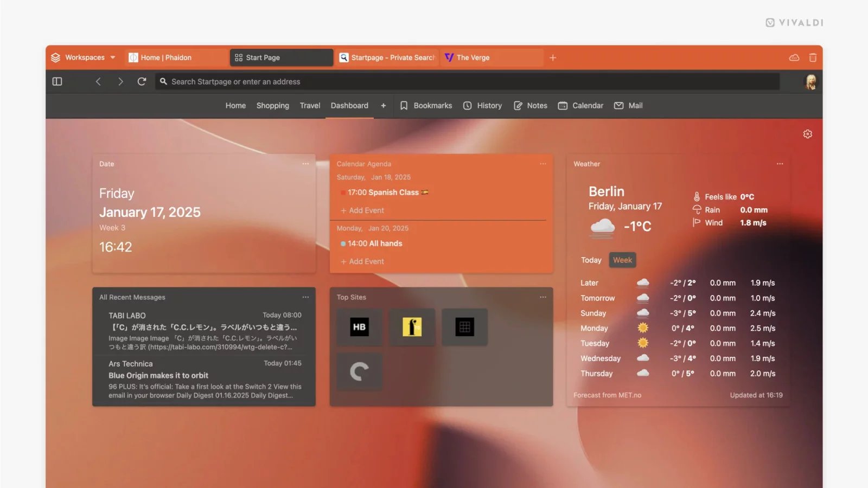This screenshot has height=488, width=868.
Task: Add an event under Saturday, Jan 18
Action: [362, 210]
